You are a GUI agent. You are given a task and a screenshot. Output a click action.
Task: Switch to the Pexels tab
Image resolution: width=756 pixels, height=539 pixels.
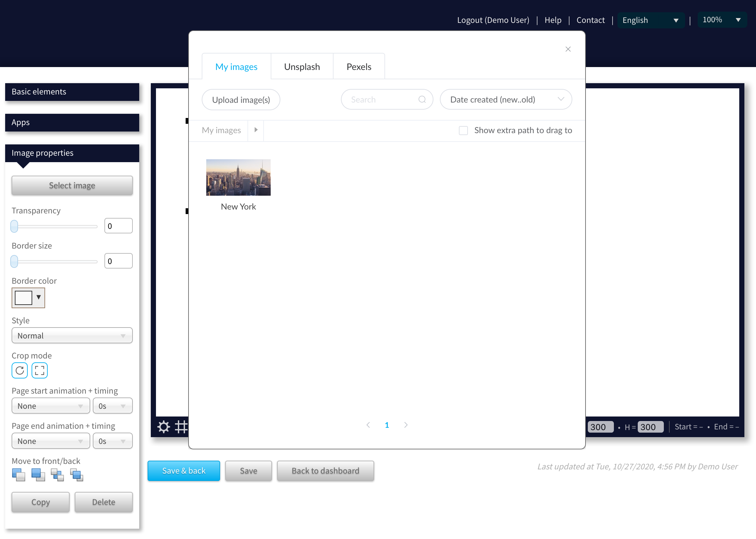pyautogui.click(x=358, y=66)
